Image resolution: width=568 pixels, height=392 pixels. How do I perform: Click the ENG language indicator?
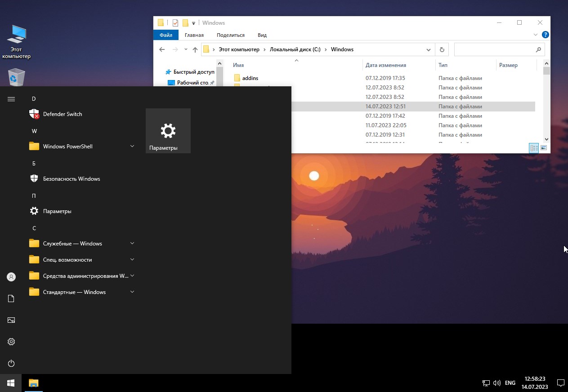coord(510,383)
